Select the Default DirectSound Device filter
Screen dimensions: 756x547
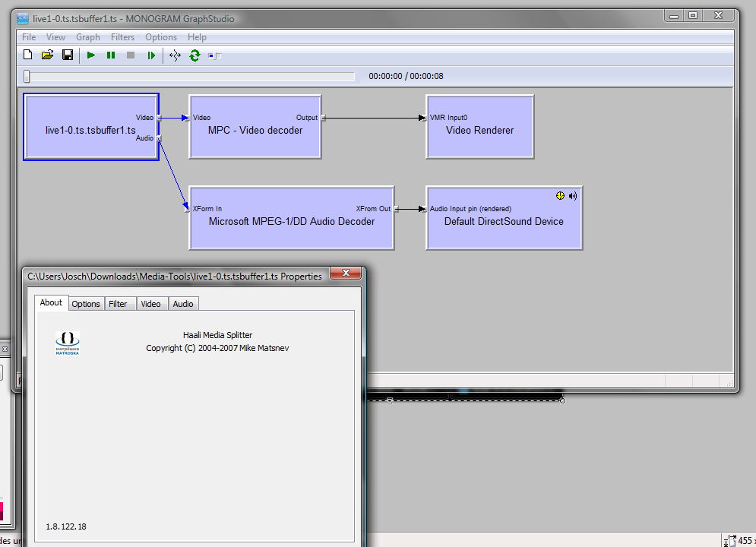point(504,218)
